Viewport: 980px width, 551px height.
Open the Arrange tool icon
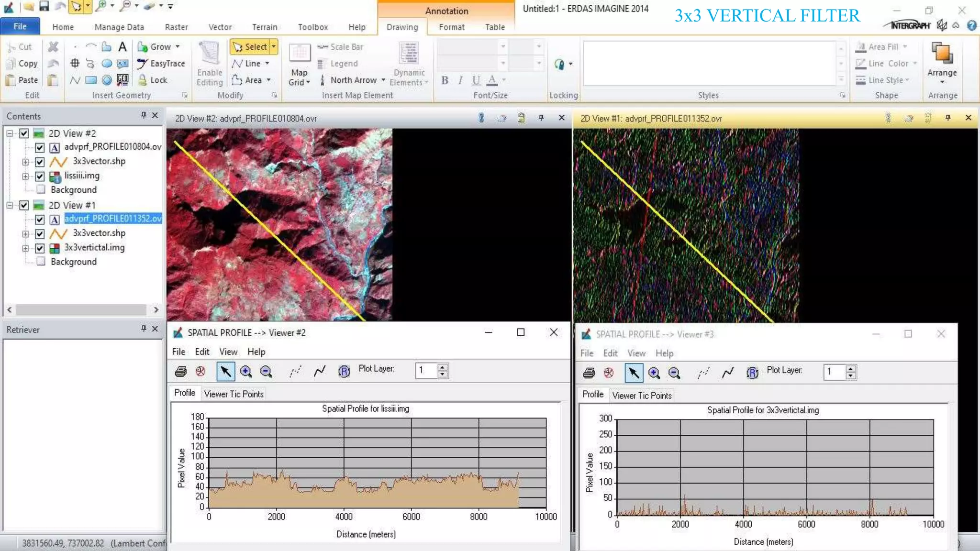tap(941, 54)
